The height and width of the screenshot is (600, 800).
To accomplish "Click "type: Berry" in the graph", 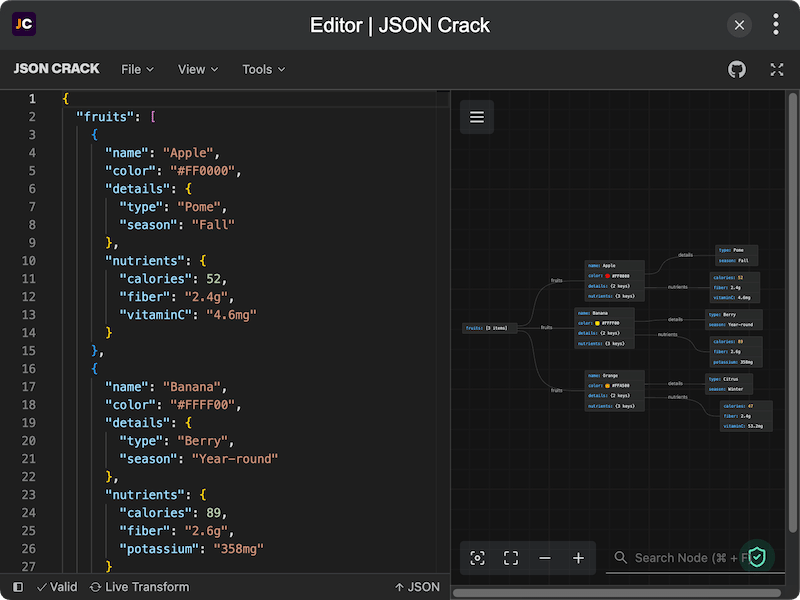I will point(734,315).
